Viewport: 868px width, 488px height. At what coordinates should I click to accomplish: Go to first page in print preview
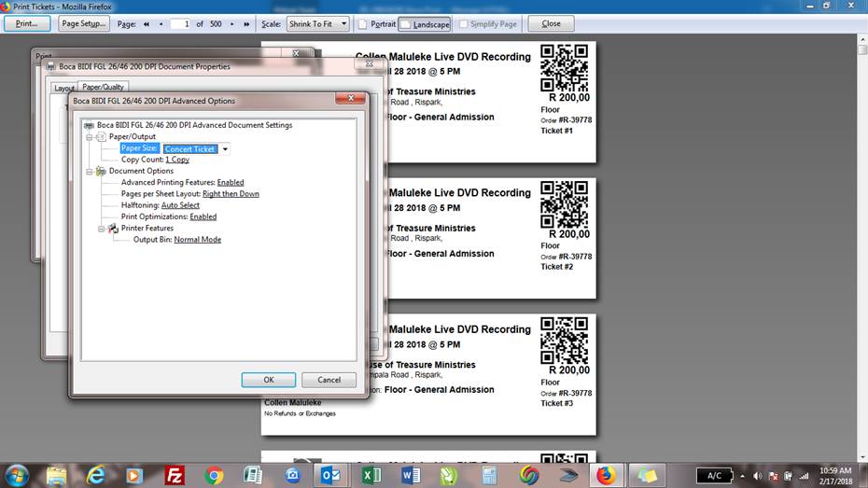coord(147,24)
